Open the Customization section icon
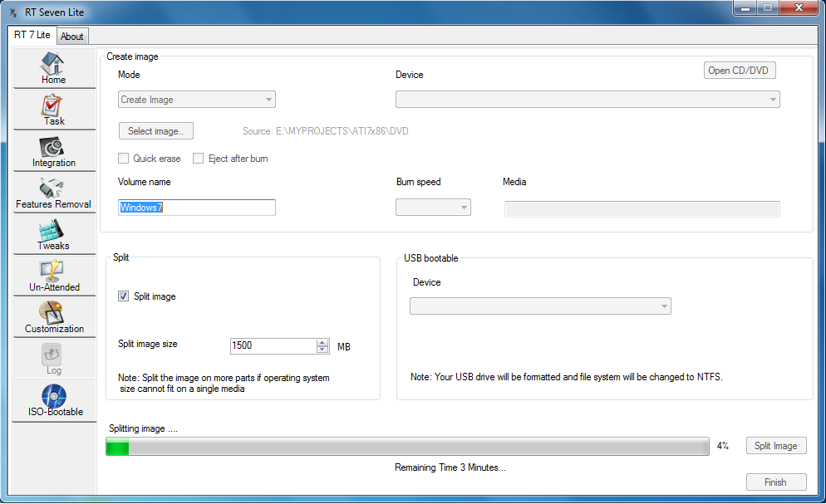The height and width of the screenshot is (504, 826). (x=54, y=317)
